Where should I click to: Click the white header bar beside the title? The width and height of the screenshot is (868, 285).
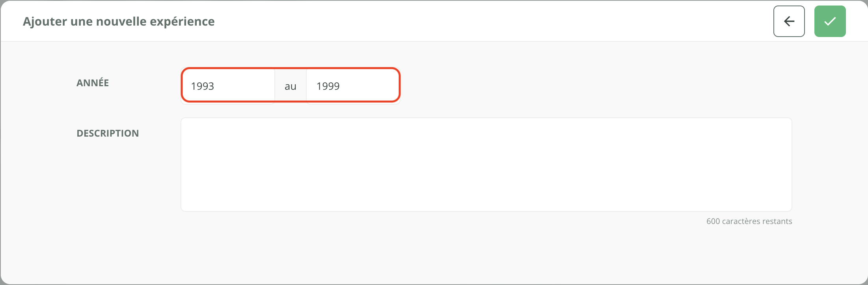(x=473, y=21)
